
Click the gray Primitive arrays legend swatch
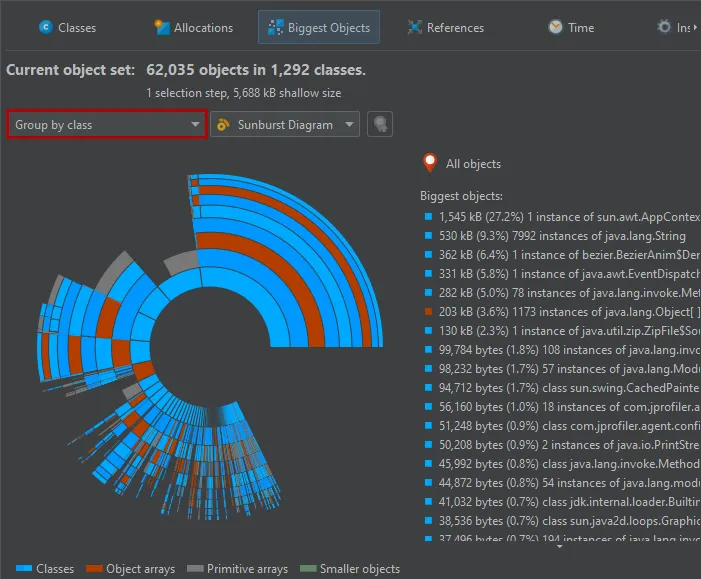(x=195, y=569)
